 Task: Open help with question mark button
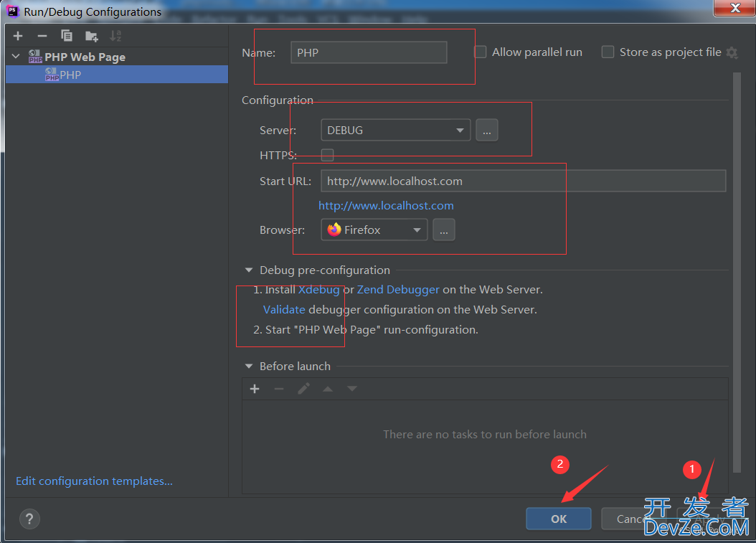29,519
